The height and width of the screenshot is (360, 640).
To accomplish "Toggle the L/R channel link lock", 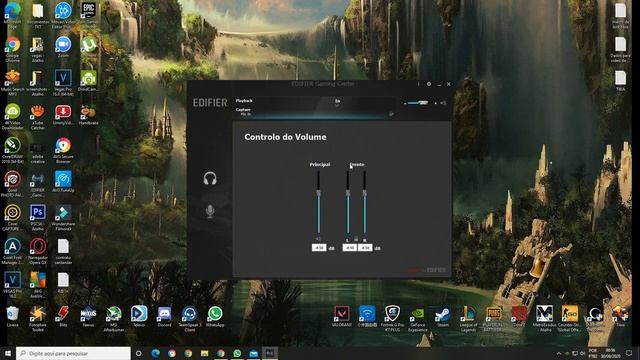I will coord(356,240).
